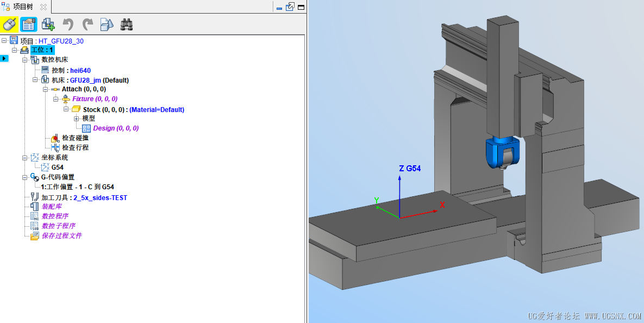The image size is (644, 323).
Task: Click the Fixture clamp icon
Action: point(66,99)
